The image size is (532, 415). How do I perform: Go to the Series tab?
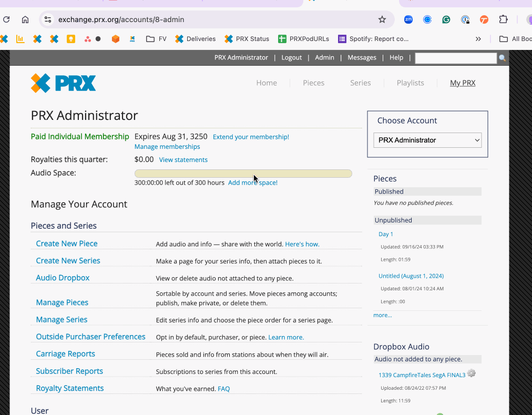[360, 83]
